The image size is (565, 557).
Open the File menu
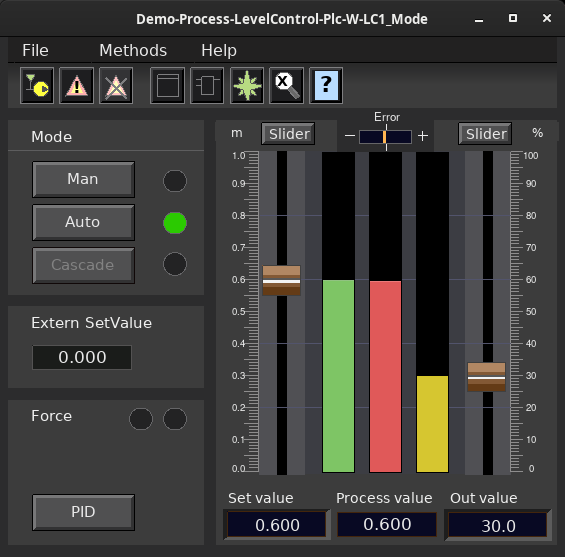(35, 50)
